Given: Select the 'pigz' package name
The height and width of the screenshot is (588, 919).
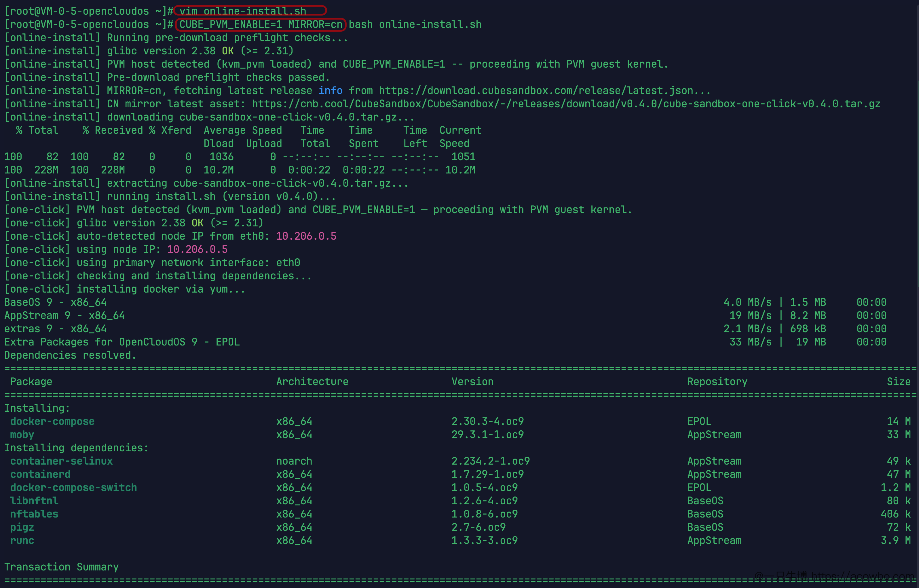Looking at the screenshot, I should [22, 527].
